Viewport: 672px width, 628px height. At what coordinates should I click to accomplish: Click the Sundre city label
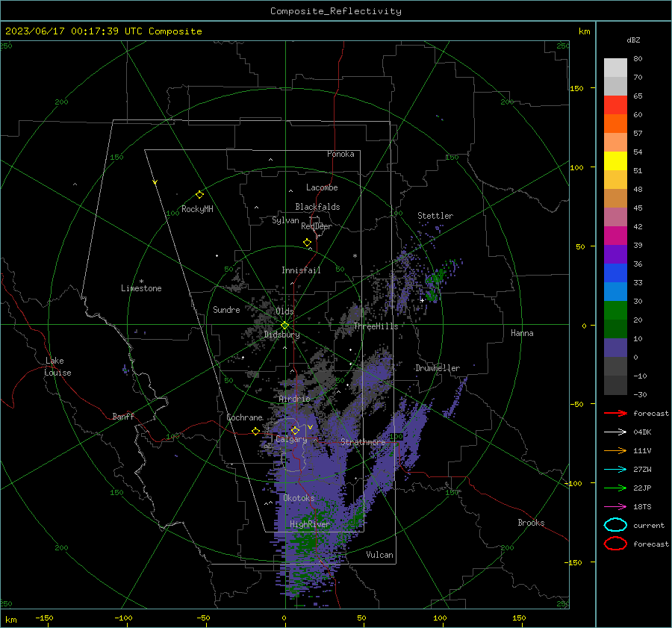pos(226,309)
